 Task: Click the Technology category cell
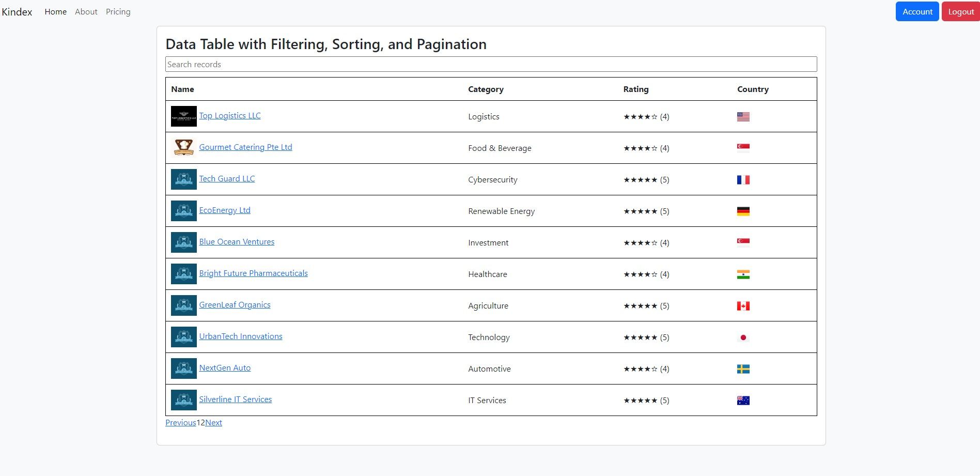click(489, 337)
